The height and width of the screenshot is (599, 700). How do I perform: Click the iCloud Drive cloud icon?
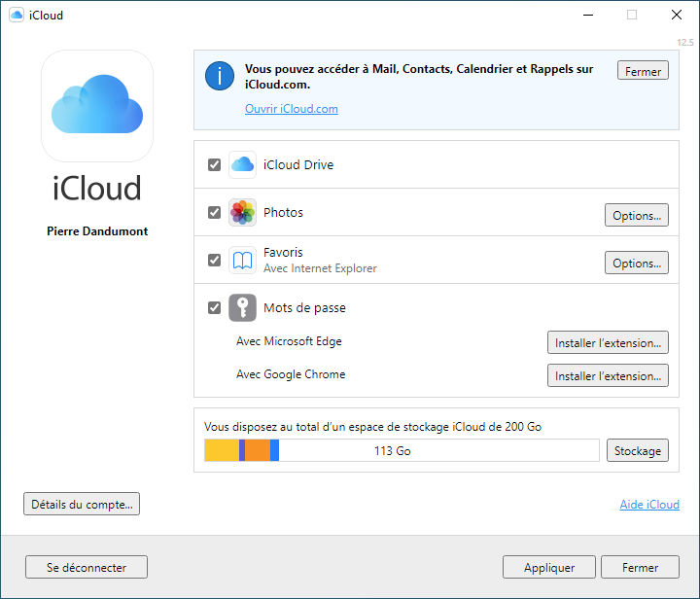click(242, 164)
